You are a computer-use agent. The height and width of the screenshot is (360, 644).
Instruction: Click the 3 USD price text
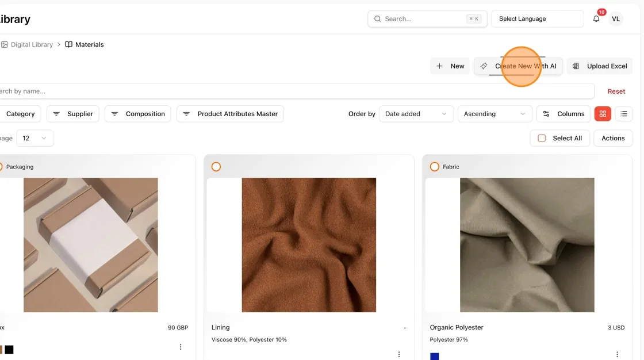616,328
